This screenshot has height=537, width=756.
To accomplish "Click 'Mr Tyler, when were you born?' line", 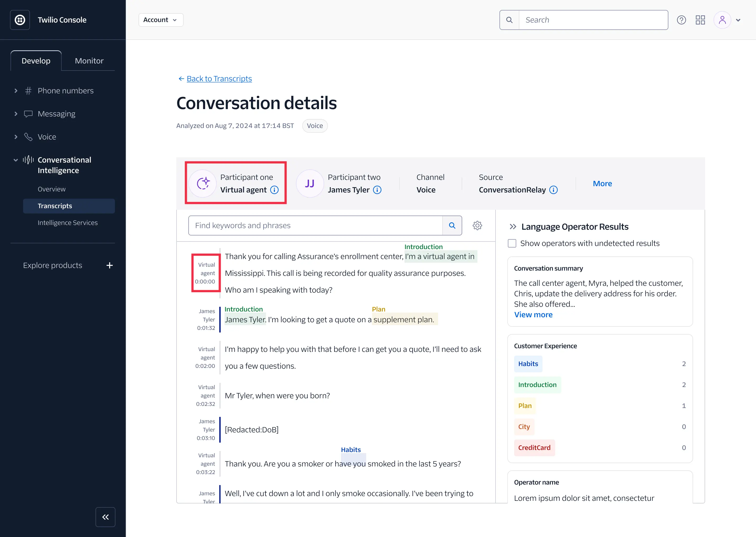I will (x=278, y=395).
